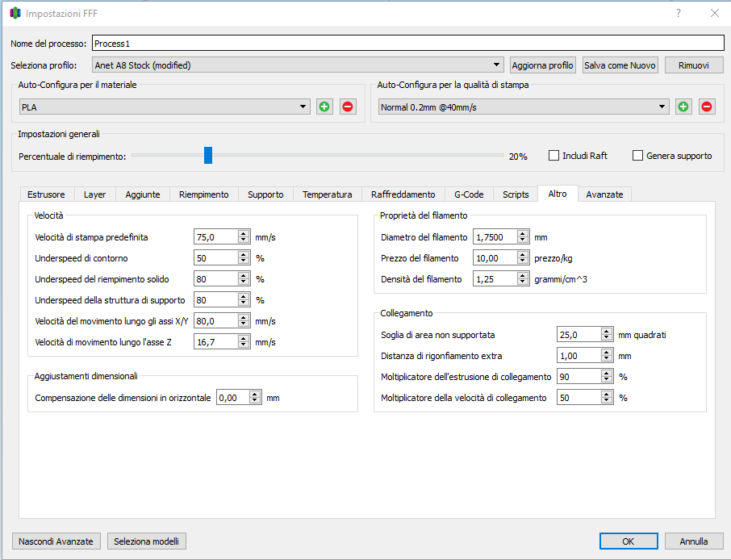
Task: Select the Altro tab
Action: (558, 194)
